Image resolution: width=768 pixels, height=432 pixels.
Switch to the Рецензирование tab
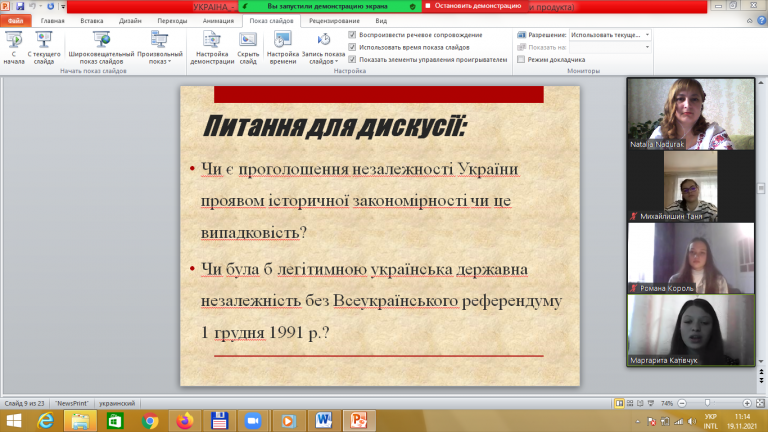click(334, 21)
